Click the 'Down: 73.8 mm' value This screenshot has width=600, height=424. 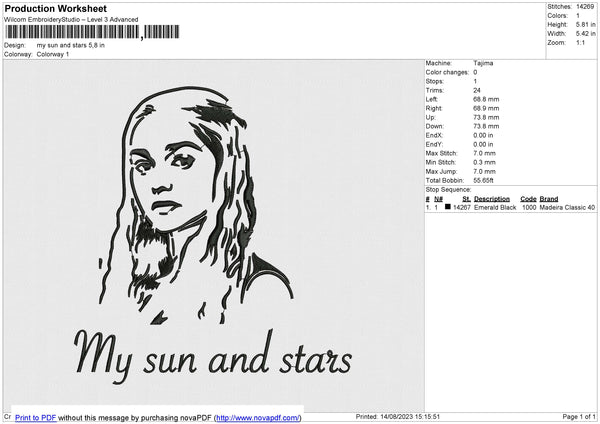pyautogui.click(x=486, y=126)
